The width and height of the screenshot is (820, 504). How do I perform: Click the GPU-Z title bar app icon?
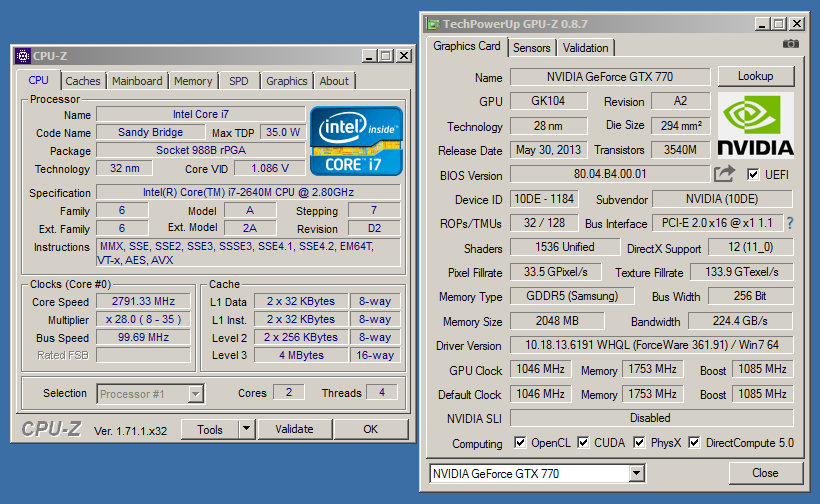(x=433, y=24)
